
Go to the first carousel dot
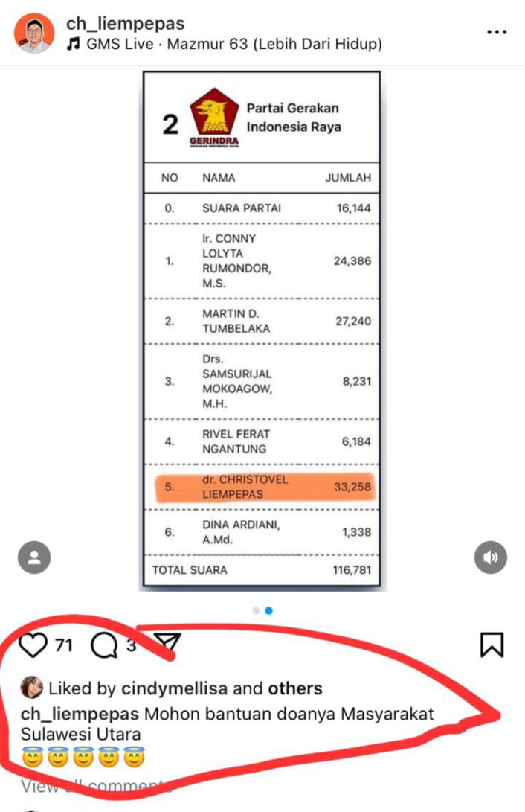(x=256, y=610)
